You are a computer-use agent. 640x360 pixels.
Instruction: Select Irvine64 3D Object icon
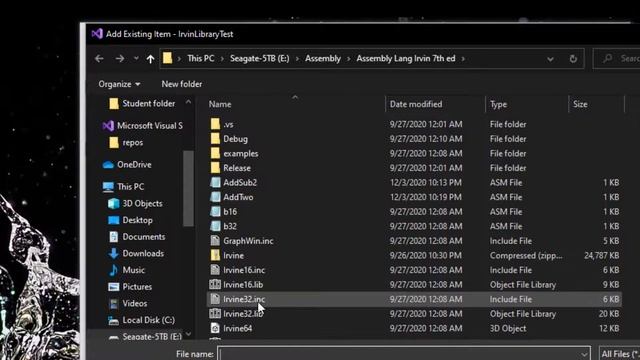click(215, 328)
